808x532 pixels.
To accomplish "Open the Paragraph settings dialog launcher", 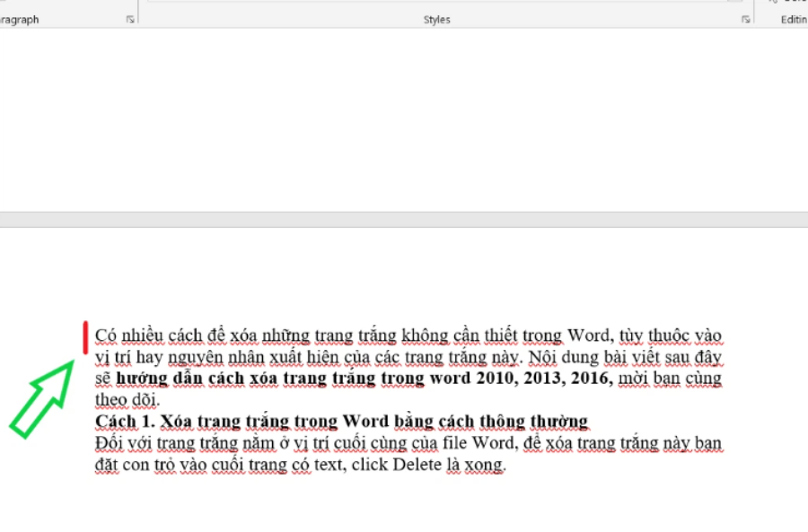I will 131,19.
